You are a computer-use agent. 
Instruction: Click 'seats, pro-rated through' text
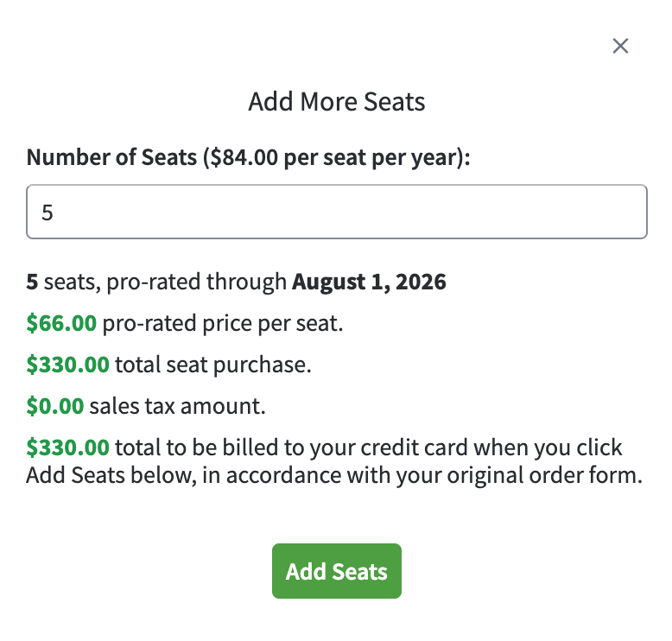point(166,282)
